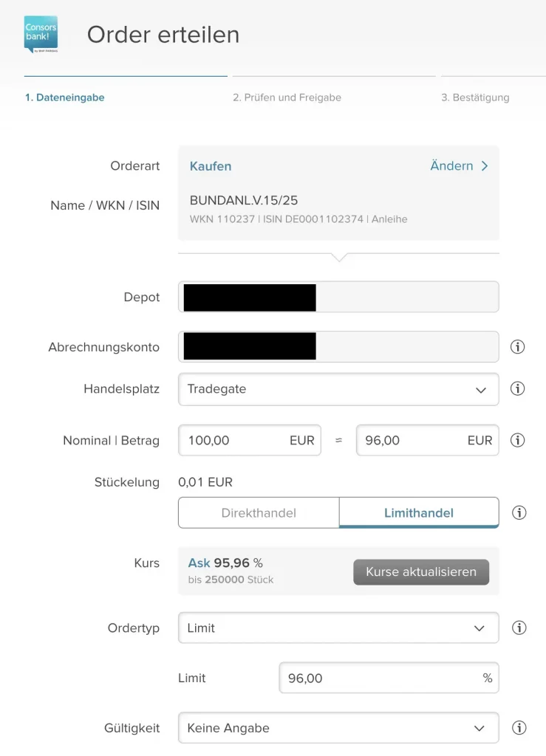Open info icon next to Abrechnungskonto
The image size is (546, 756).
[517, 347]
